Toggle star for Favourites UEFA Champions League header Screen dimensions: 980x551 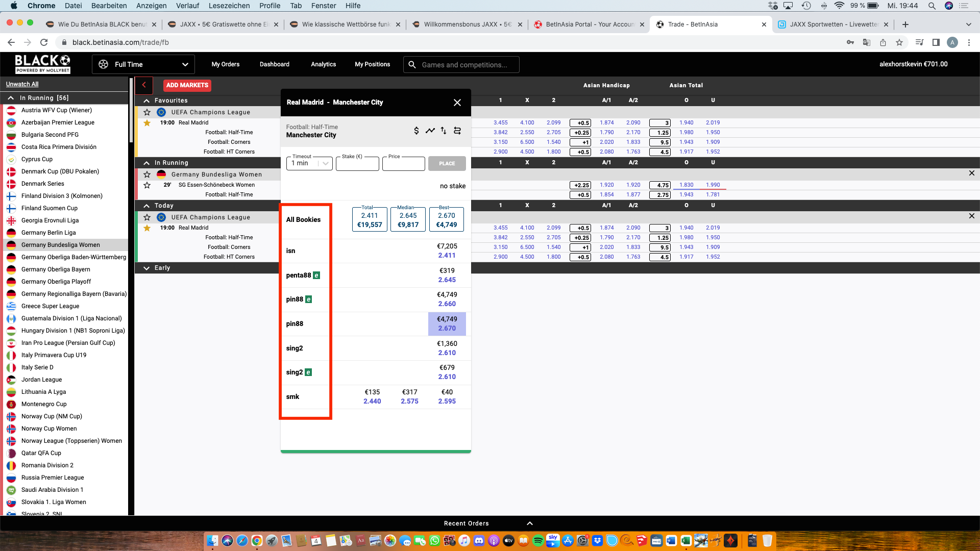click(147, 112)
